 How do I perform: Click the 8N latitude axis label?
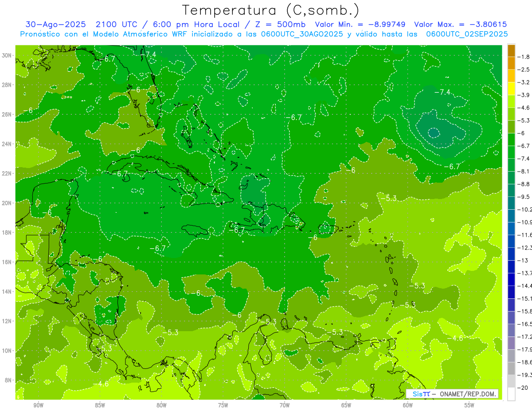tap(9, 380)
